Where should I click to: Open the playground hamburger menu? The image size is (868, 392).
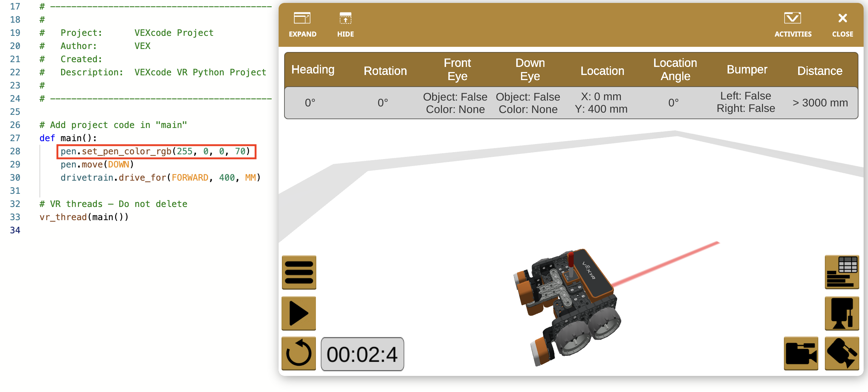298,272
